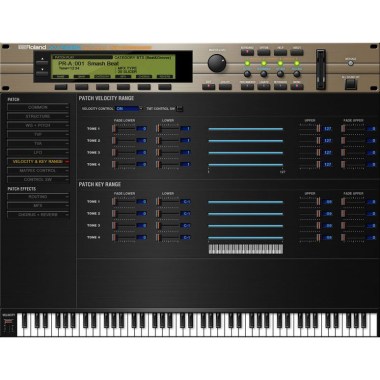Click the Tone 1 key range Lower value field
Screen dimensions: 380x380
(x=186, y=202)
